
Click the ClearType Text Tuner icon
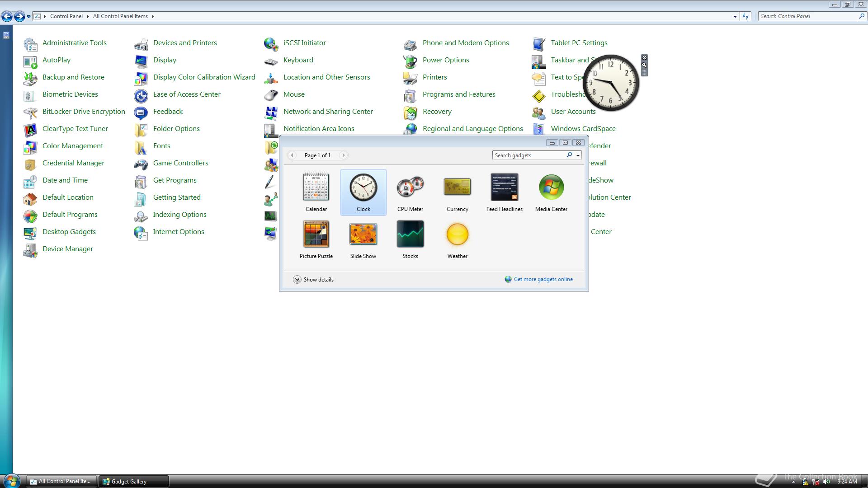[30, 130]
